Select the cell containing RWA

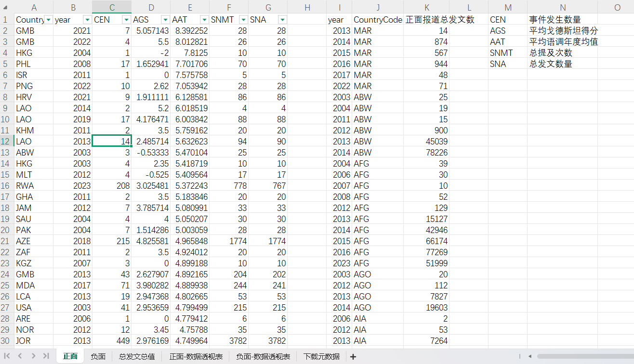click(34, 186)
